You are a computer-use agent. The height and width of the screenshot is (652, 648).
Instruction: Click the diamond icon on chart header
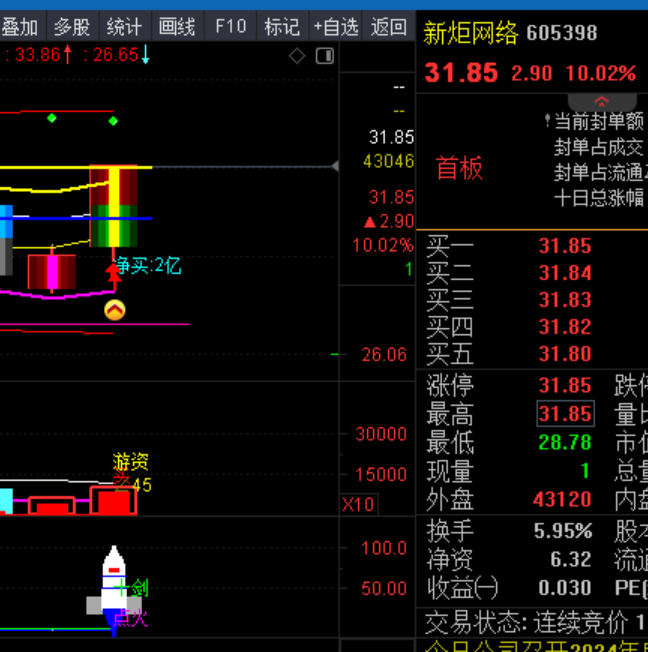[297, 56]
